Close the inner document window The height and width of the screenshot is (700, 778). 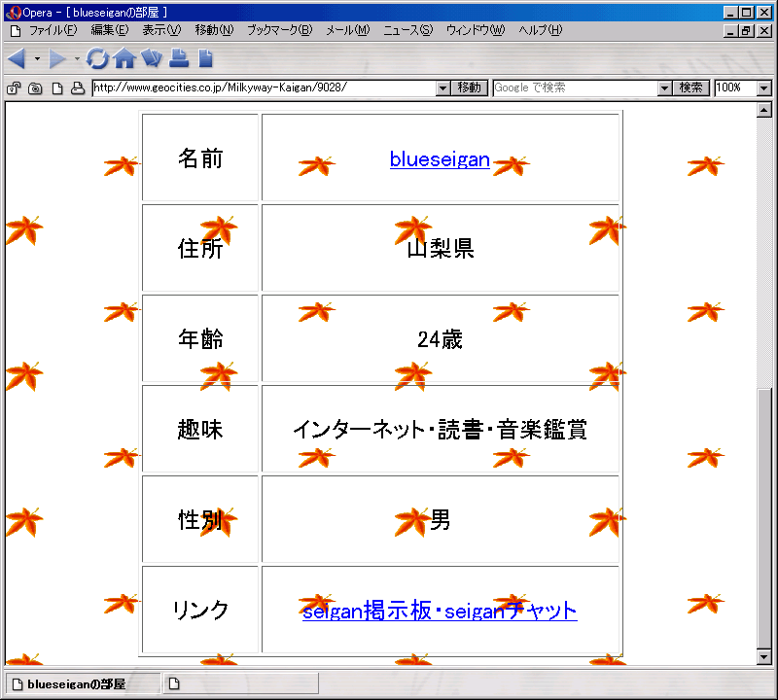coord(764,31)
